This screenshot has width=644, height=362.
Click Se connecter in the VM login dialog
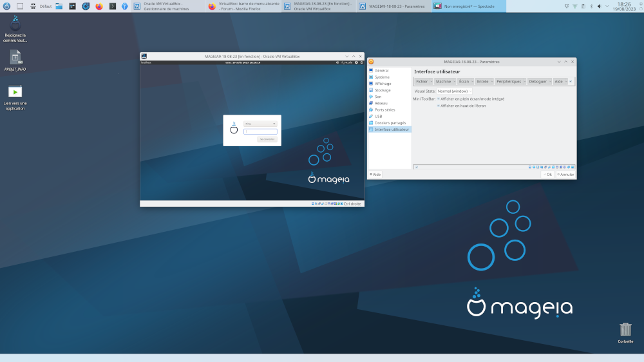click(x=267, y=139)
